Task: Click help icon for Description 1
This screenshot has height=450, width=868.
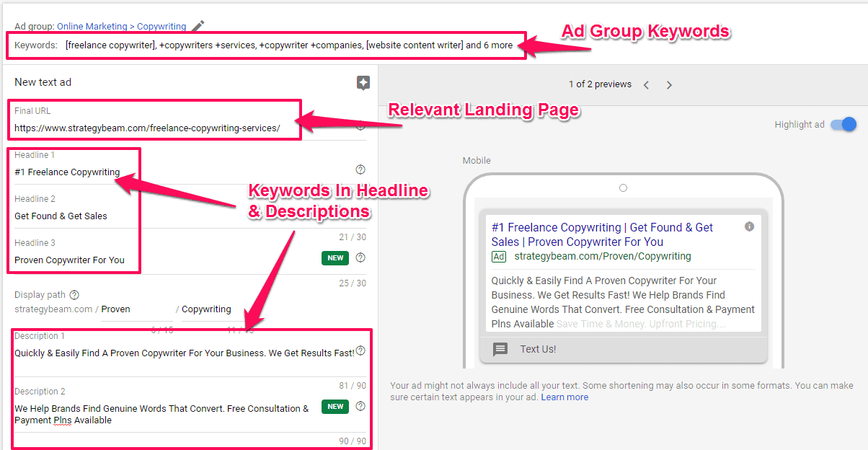Action: coord(360,351)
